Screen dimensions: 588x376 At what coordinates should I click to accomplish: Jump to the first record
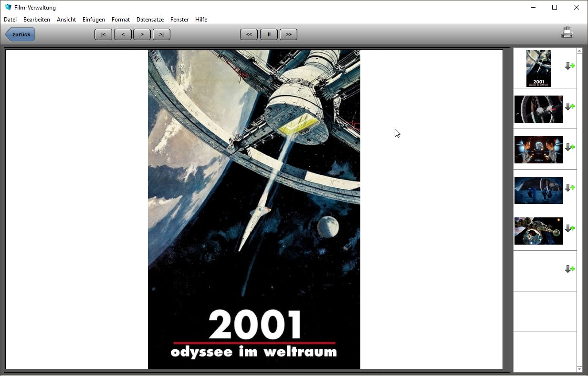point(103,34)
